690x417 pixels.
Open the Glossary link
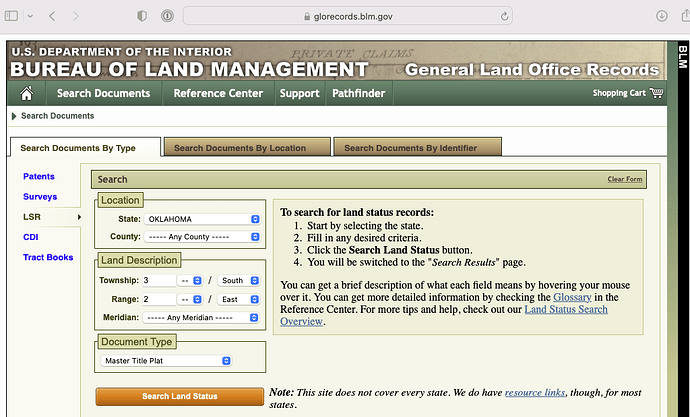(572, 297)
